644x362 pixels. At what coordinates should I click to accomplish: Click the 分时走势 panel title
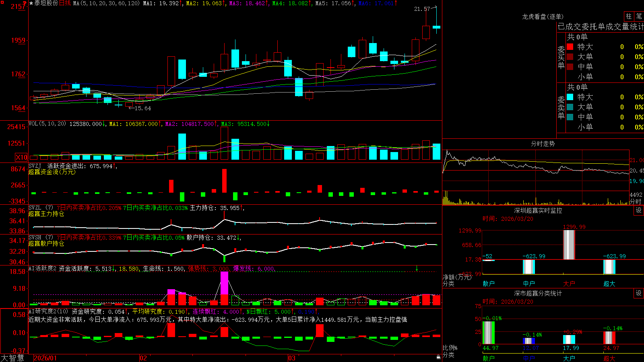[543, 144]
